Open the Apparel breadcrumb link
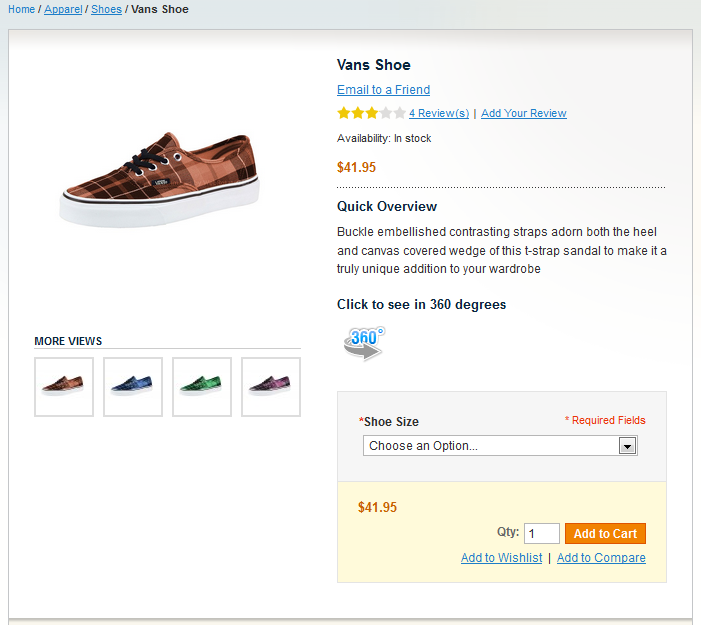The height and width of the screenshot is (625, 701). click(63, 9)
